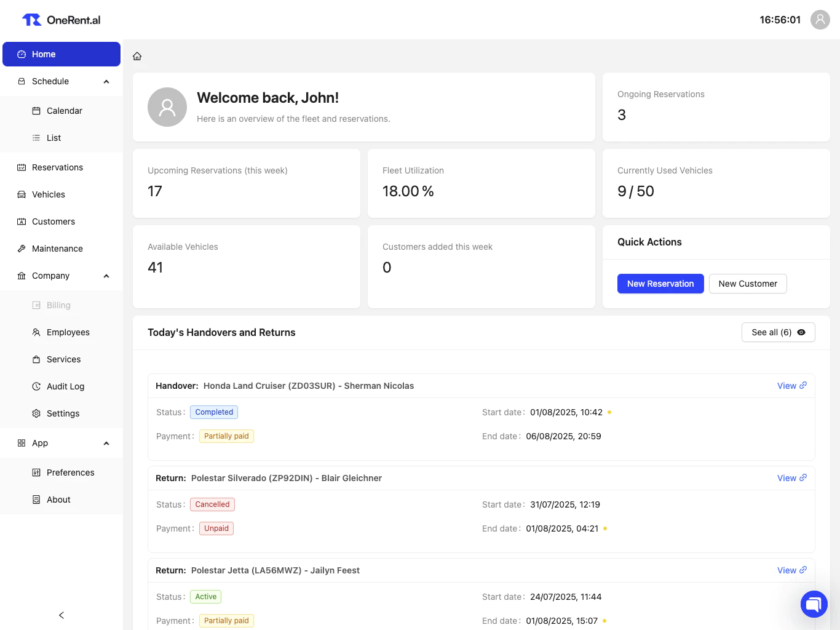Image resolution: width=840 pixels, height=630 pixels.
Task: Open the Audit Log menu item
Action: (61, 386)
